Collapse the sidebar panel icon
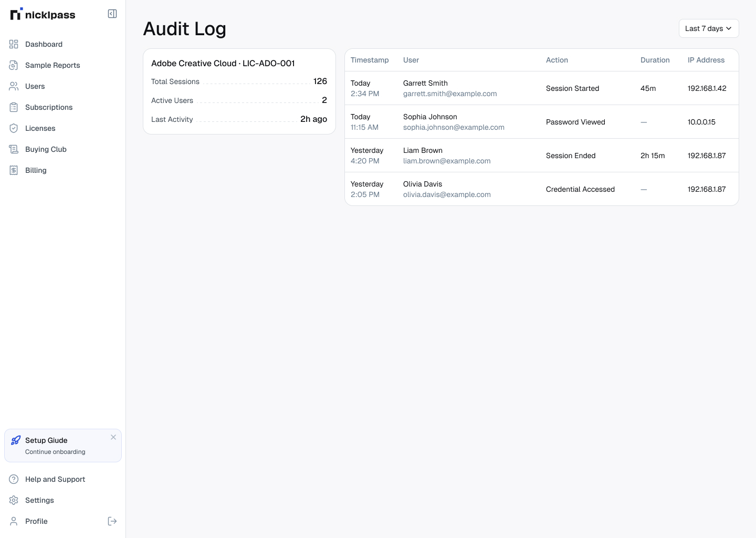 [112, 14]
